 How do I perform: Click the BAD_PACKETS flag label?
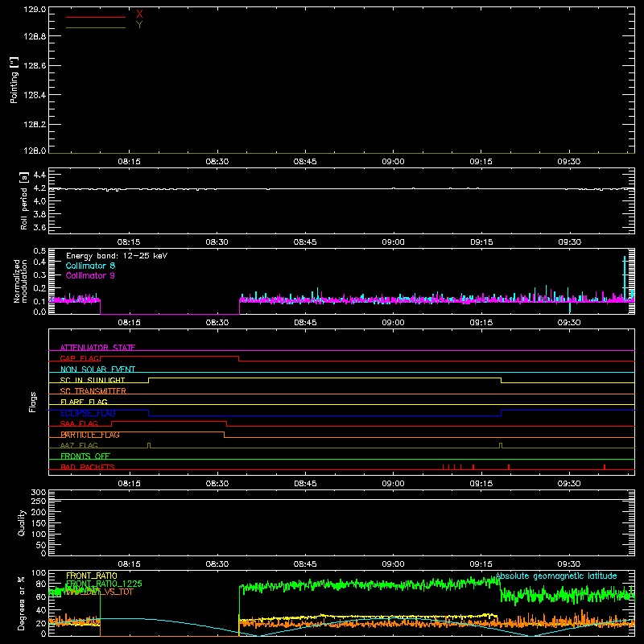point(88,467)
